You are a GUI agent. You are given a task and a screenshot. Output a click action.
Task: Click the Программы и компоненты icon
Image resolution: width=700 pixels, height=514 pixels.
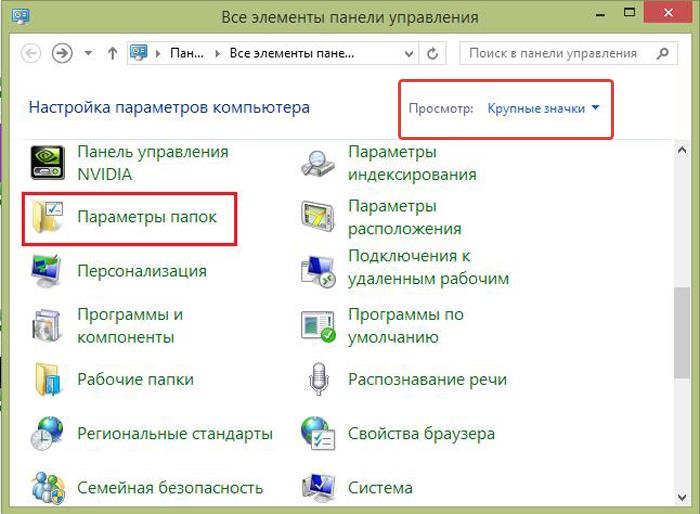[x=46, y=325]
